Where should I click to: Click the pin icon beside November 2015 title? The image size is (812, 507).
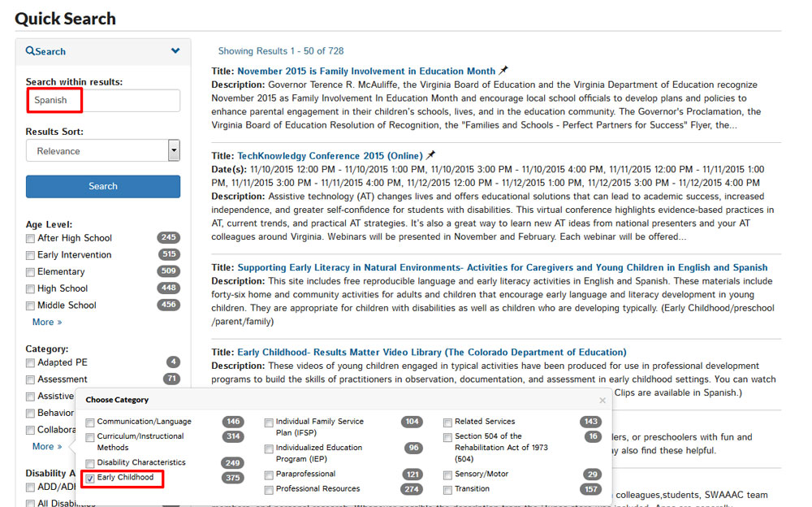(501, 71)
